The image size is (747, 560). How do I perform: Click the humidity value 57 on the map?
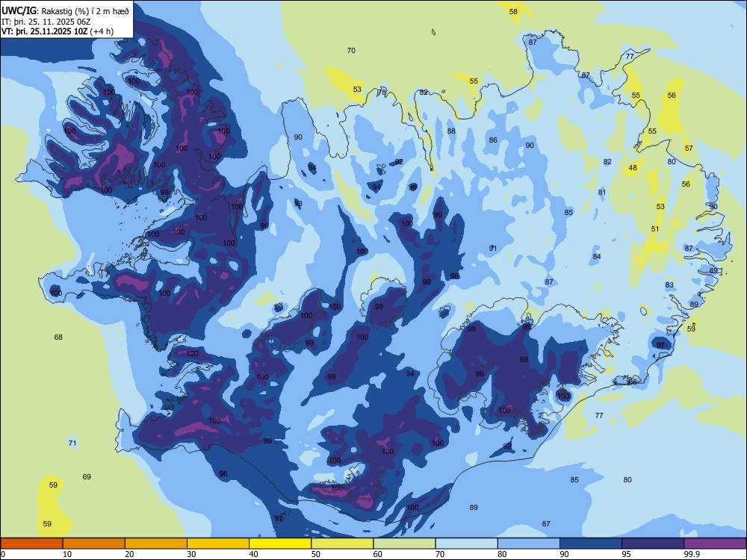(689, 149)
